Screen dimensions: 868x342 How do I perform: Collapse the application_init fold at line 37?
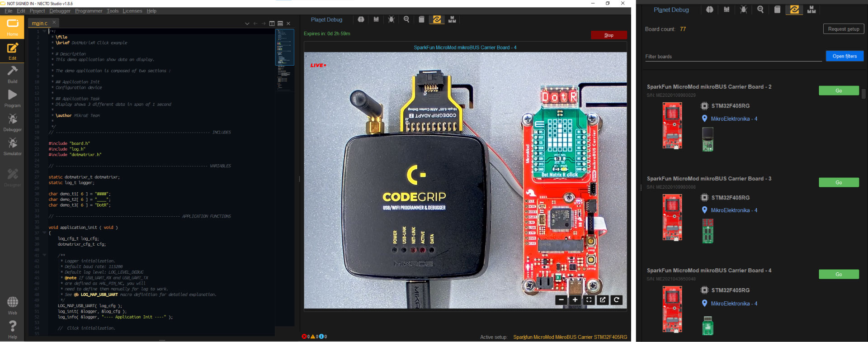point(44,233)
